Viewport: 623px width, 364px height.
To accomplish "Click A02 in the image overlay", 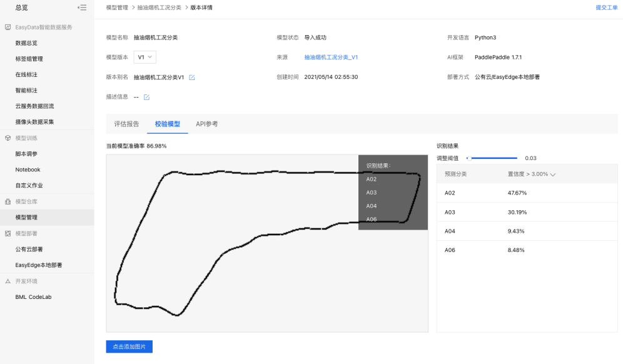I will pyautogui.click(x=371, y=179).
